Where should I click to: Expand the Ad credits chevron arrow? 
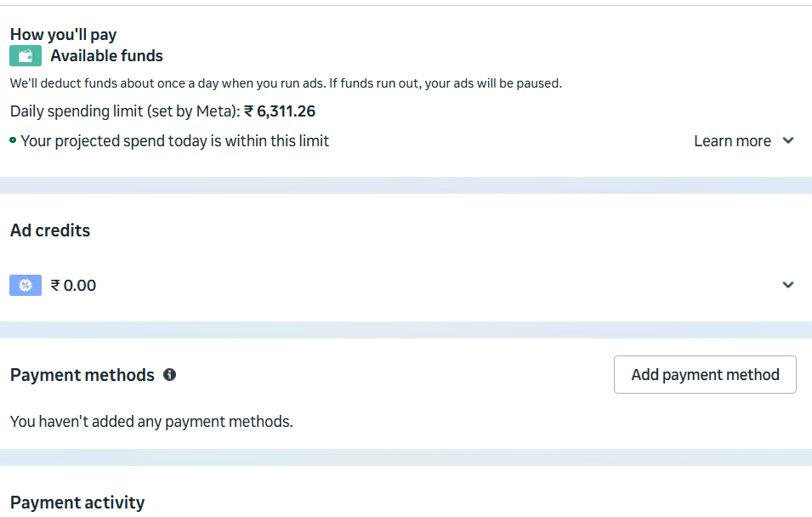[788, 285]
